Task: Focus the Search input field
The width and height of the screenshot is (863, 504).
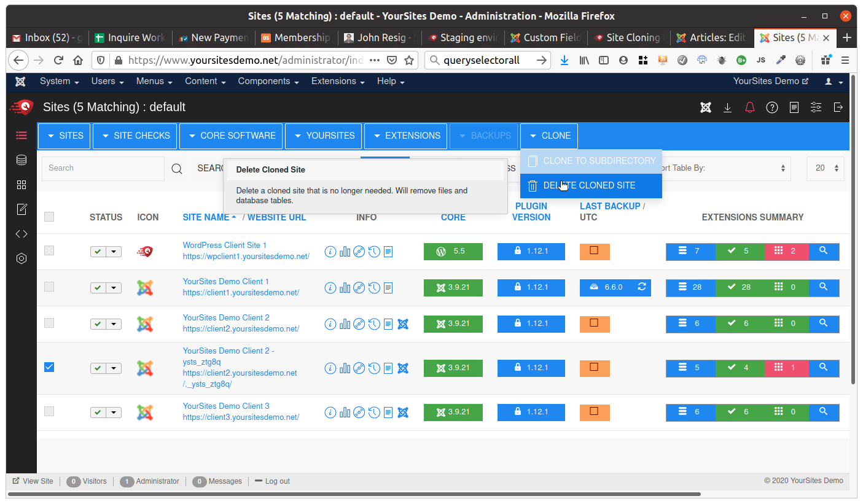Action: click(x=103, y=168)
